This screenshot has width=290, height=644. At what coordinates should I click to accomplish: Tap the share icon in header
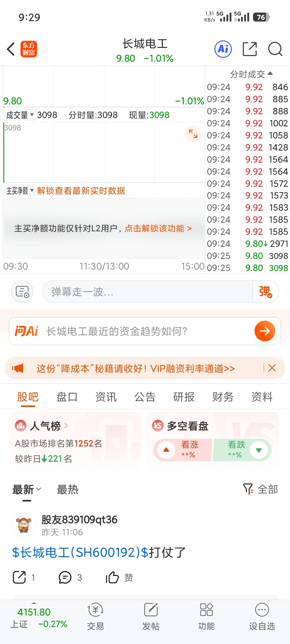click(250, 49)
